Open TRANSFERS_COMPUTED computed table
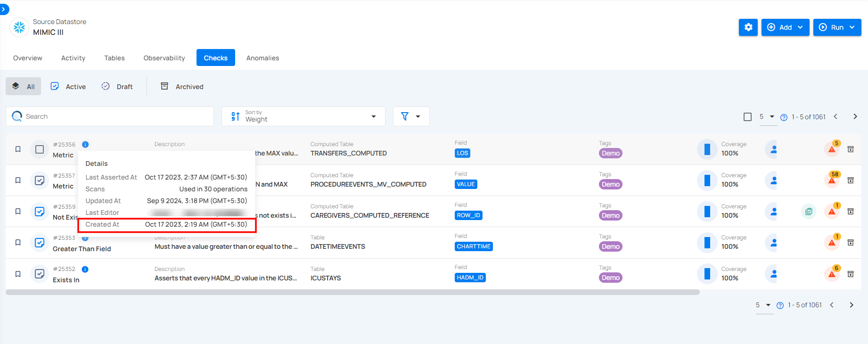This screenshot has width=868, height=344. point(348,153)
